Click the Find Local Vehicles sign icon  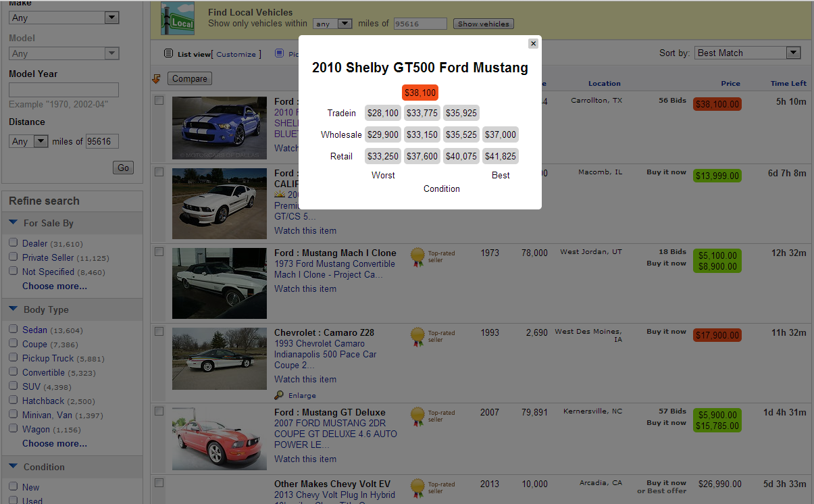pyautogui.click(x=178, y=18)
